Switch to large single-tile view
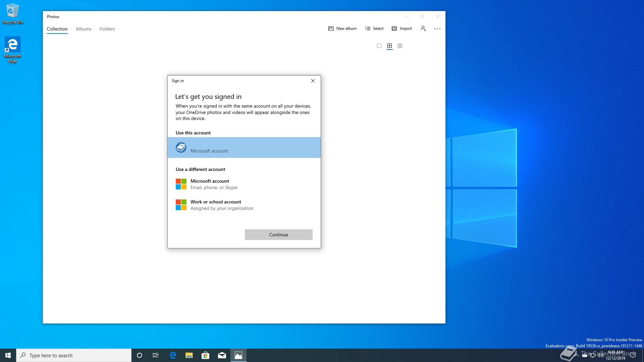The width and height of the screenshot is (644, 362). coord(379,46)
